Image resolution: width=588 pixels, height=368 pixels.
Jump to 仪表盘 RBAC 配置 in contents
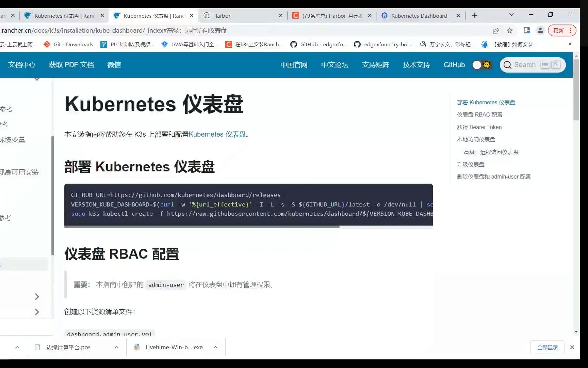[479, 115]
